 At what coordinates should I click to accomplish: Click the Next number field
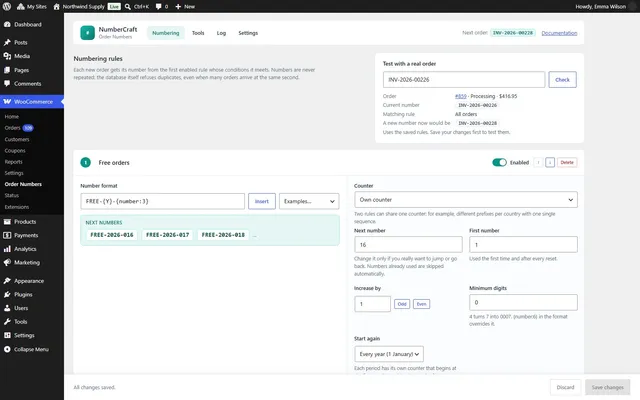click(408, 244)
